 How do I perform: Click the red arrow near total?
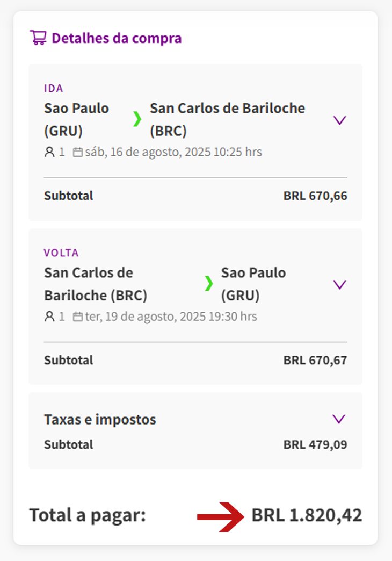221,516
